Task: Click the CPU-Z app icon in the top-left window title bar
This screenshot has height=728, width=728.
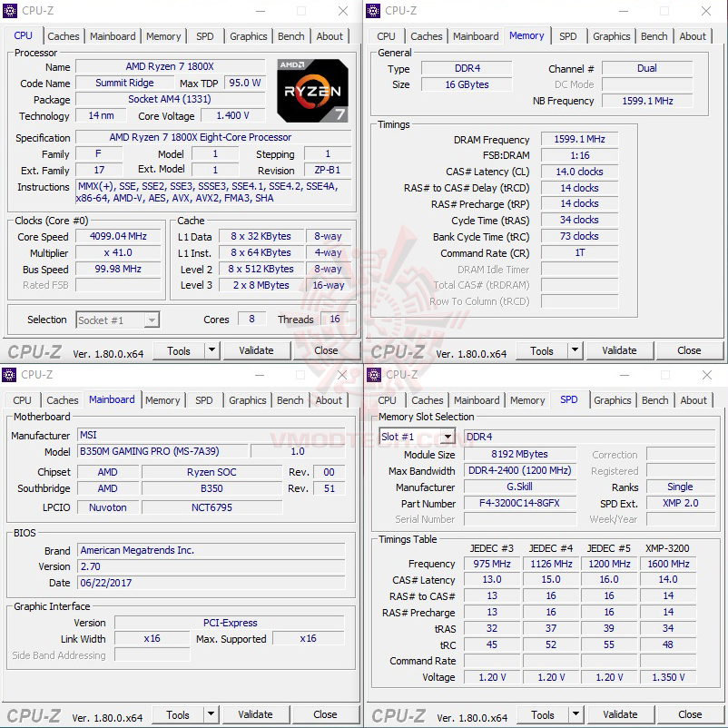Action: tap(10, 10)
